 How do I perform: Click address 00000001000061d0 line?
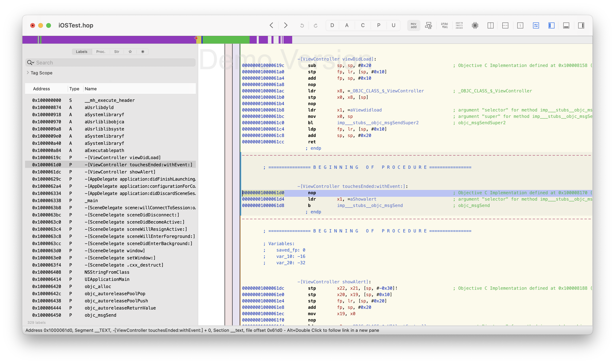pyautogui.click(x=263, y=193)
